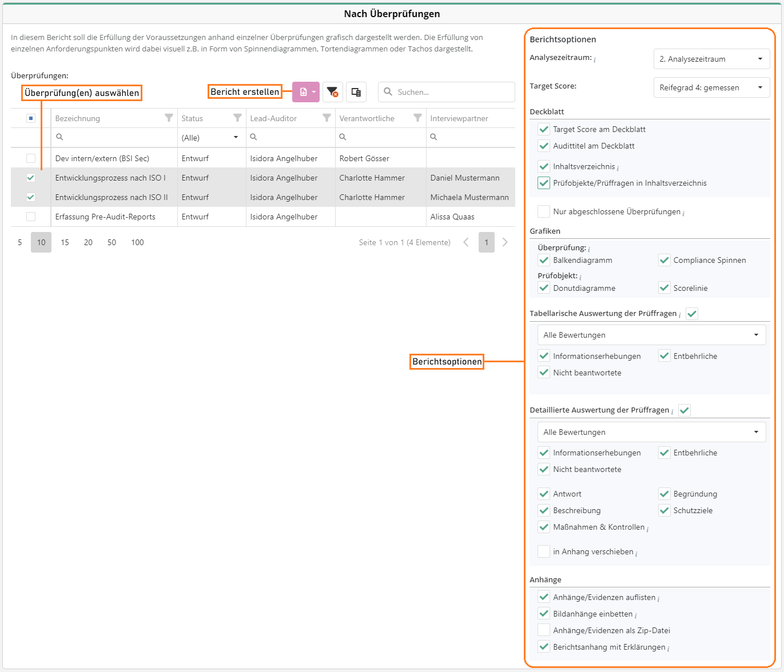
Task: Open the column chooser icon
Action: [356, 92]
